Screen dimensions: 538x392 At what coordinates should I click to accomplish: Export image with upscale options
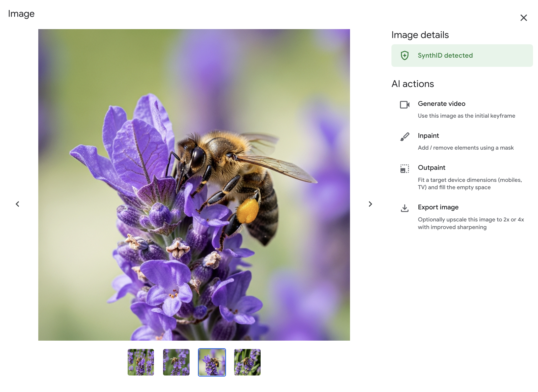pyautogui.click(x=438, y=207)
